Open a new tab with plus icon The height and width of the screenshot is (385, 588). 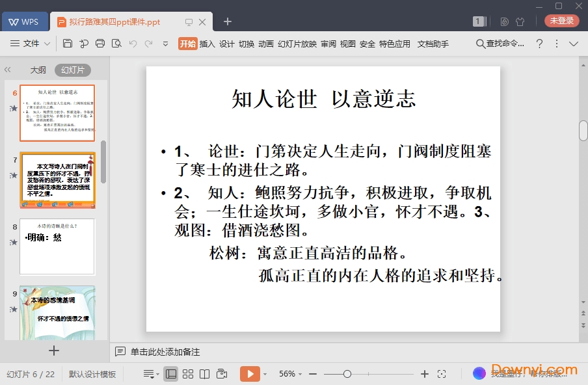pos(228,21)
